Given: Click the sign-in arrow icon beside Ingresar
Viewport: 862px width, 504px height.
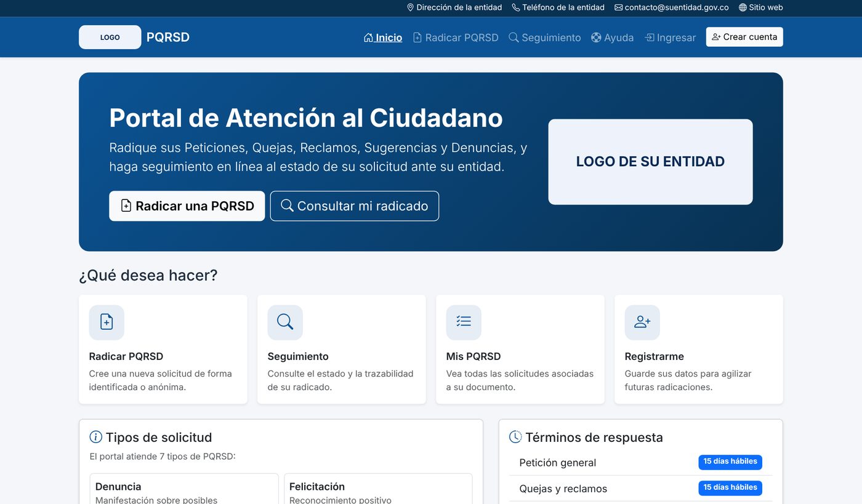Looking at the screenshot, I should coord(649,38).
